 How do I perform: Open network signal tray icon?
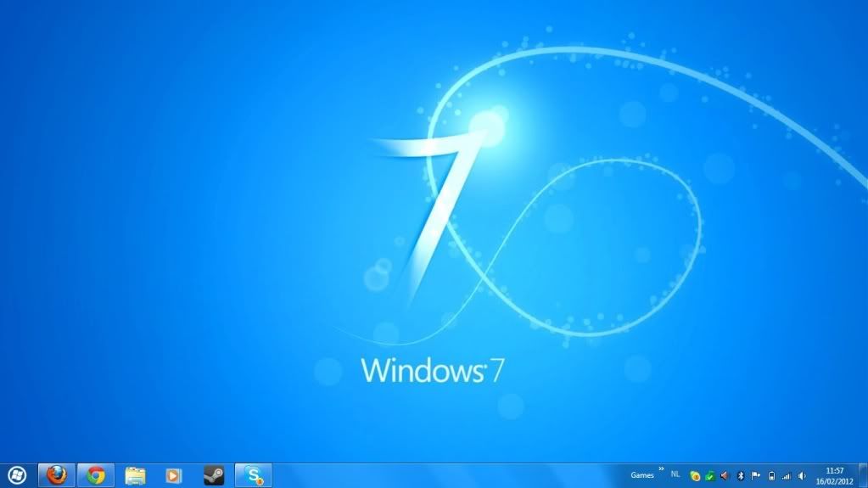click(x=786, y=476)
